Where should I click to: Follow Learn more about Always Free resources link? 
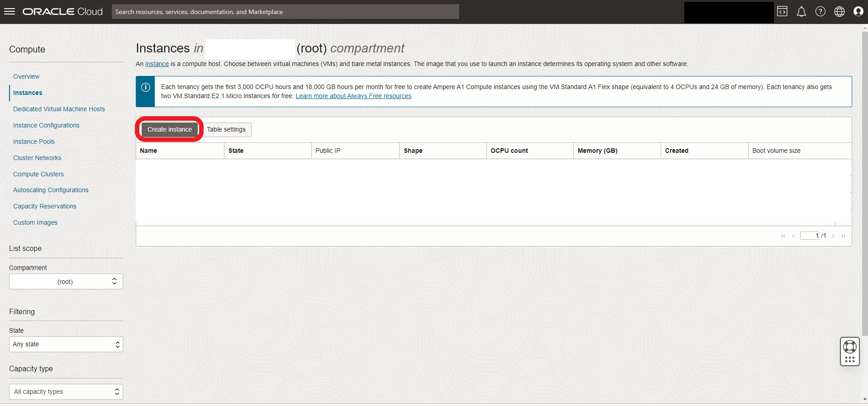(353, 96)
